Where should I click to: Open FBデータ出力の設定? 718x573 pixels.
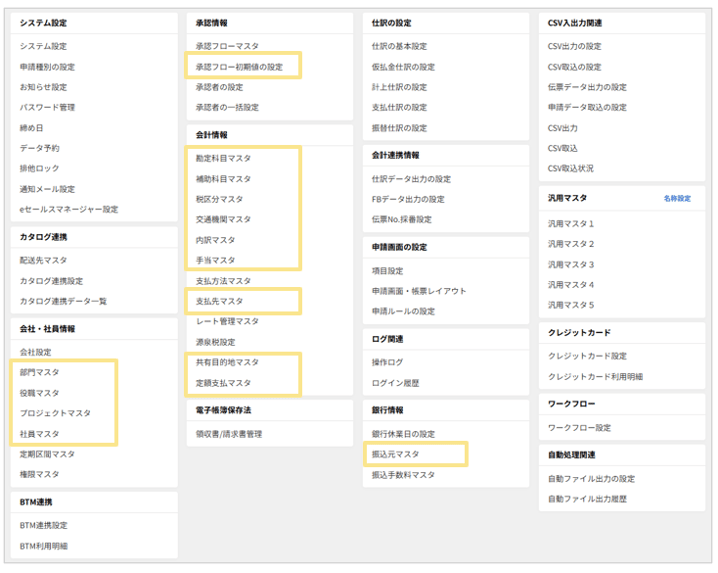(408, 199)
